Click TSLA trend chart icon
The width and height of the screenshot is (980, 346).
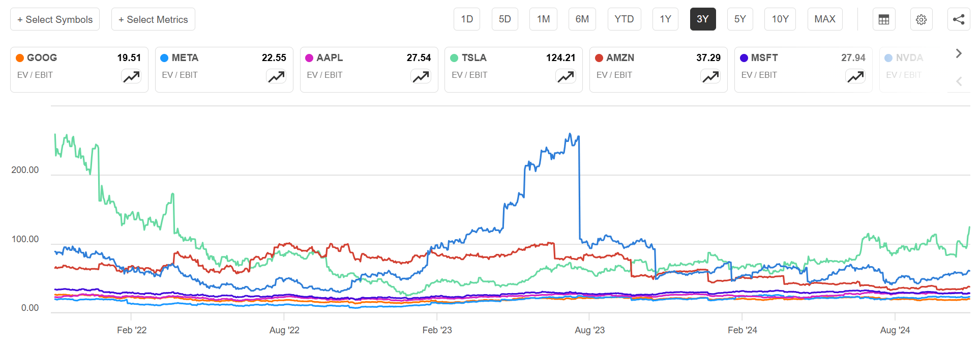pyautogui.click(x=566, y=77)
